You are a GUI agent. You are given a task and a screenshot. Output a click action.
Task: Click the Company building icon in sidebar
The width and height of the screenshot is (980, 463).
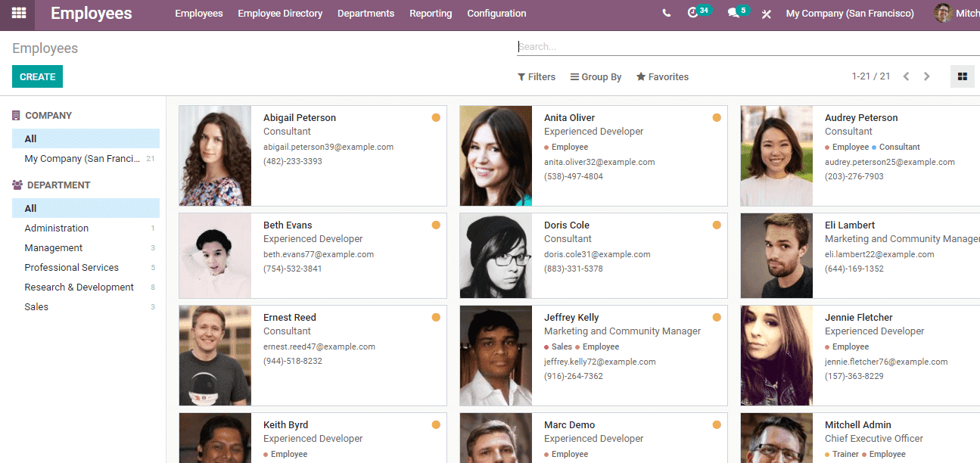16,116
